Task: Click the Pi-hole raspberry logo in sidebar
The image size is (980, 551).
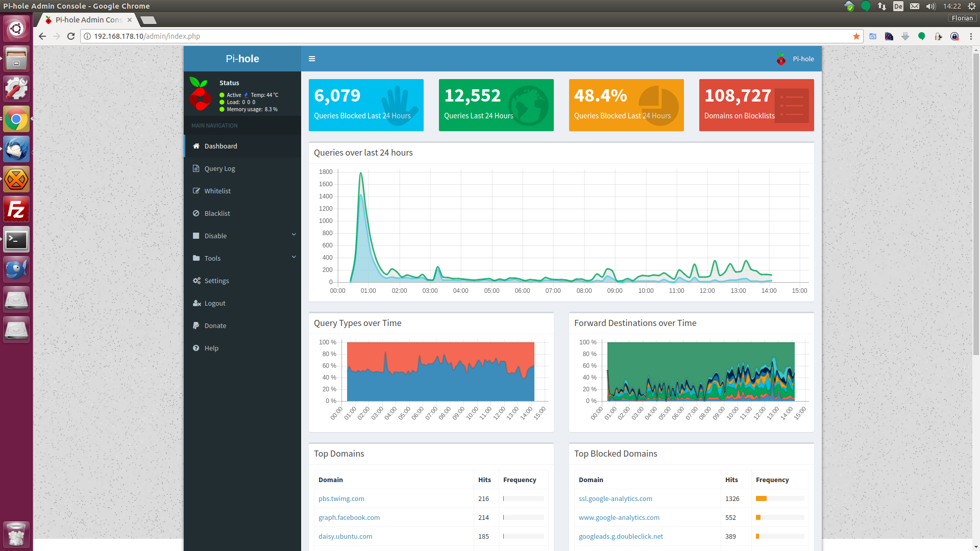Action: (x=200, y=94)
